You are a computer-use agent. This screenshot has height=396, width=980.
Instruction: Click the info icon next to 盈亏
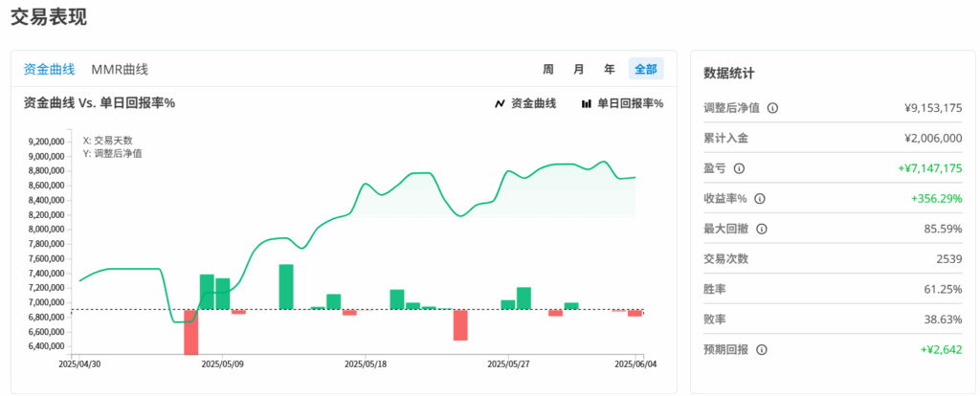[738, 168]
